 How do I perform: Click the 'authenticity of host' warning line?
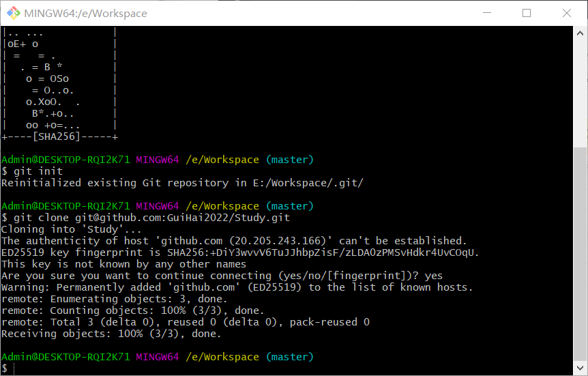(x=234, y=241)
